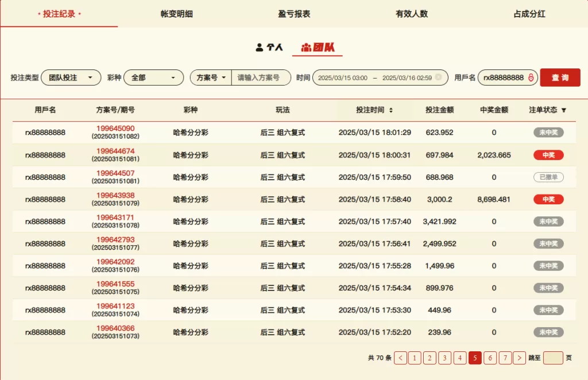Open the 彩种 全部 dropdown

tap(154, 77)
